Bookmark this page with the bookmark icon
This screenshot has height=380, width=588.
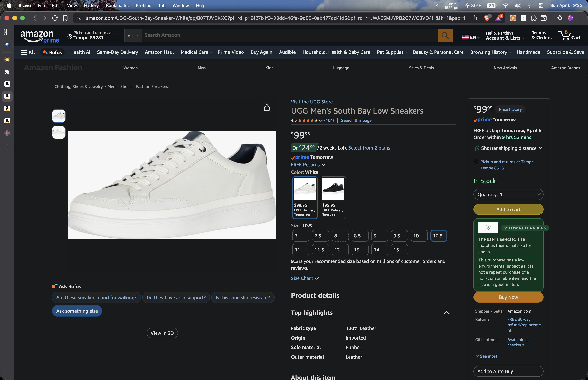pos(65,18)
